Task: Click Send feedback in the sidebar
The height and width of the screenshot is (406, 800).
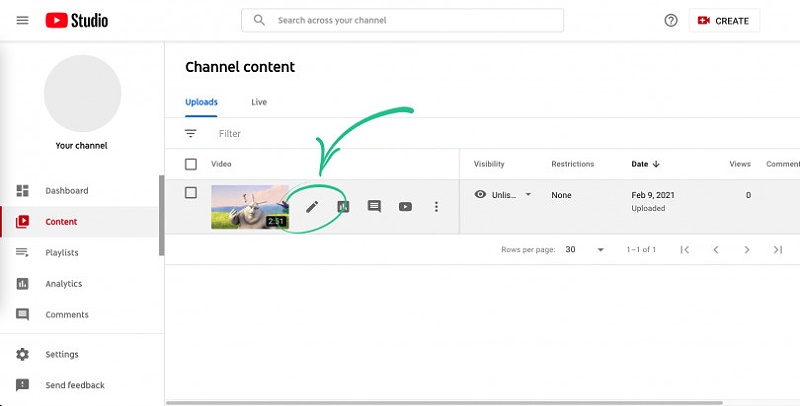Action: click(74, 385)
